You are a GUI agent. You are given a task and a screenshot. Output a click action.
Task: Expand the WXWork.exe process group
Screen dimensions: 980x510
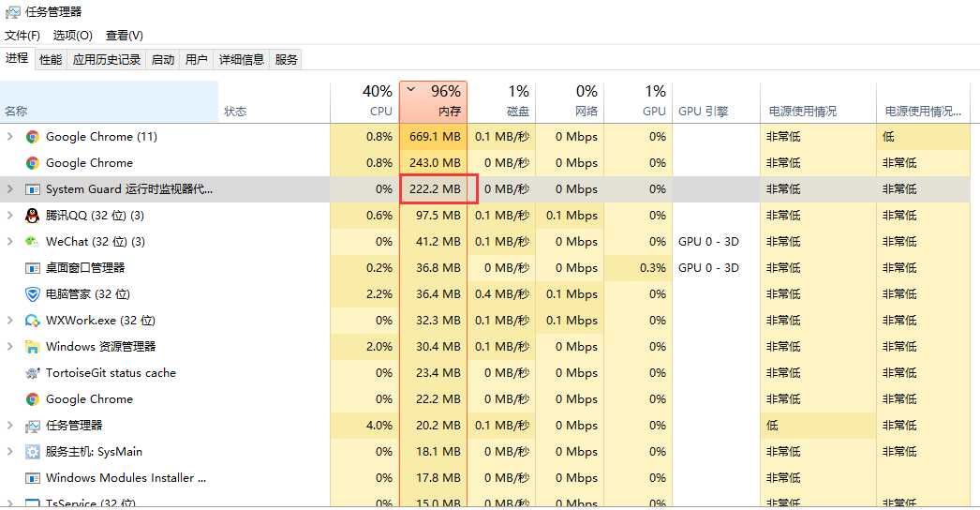tap(10, 321)
